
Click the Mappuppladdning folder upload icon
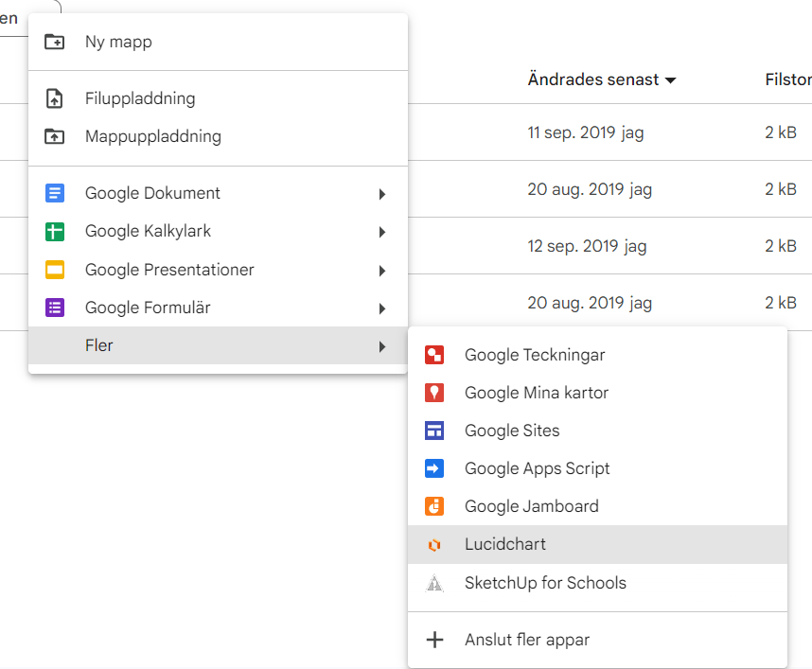coord(54,136)
